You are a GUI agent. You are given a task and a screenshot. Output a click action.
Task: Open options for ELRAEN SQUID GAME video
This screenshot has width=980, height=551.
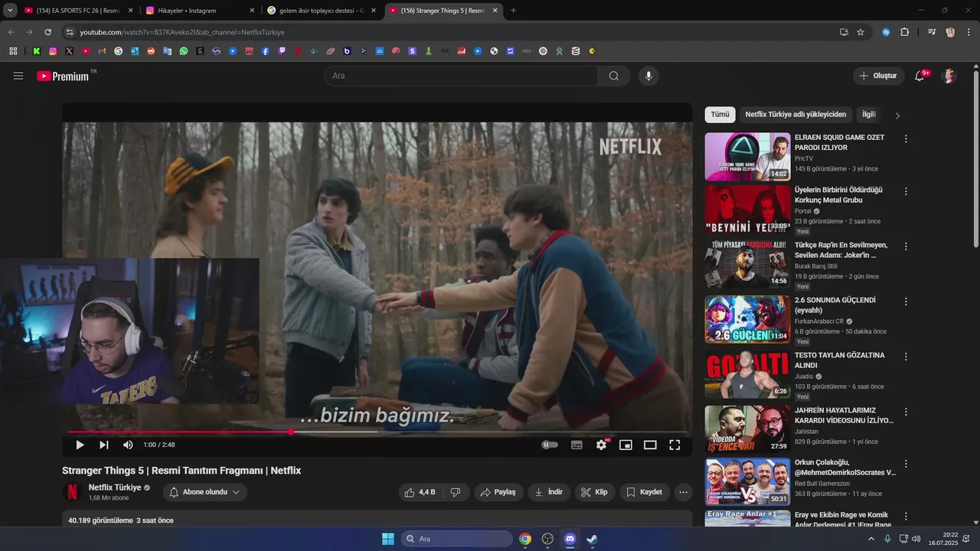click(906, 139)
